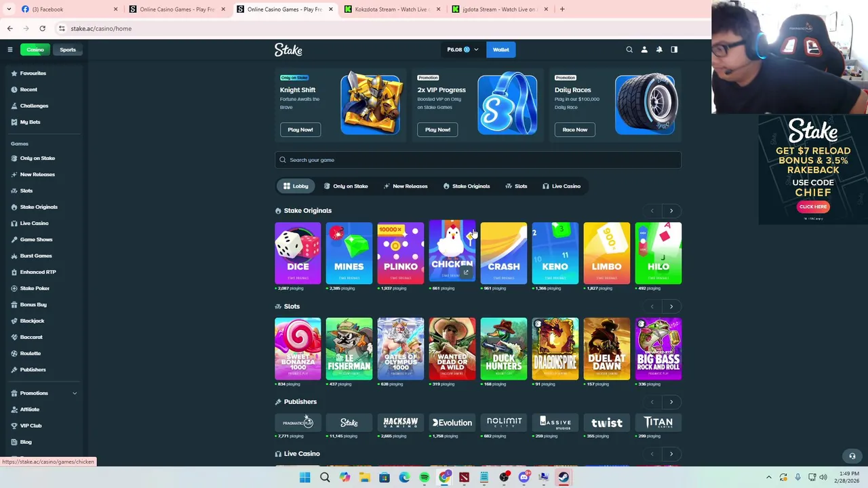Open Nolimit City publisher logo

coord(504,423)
